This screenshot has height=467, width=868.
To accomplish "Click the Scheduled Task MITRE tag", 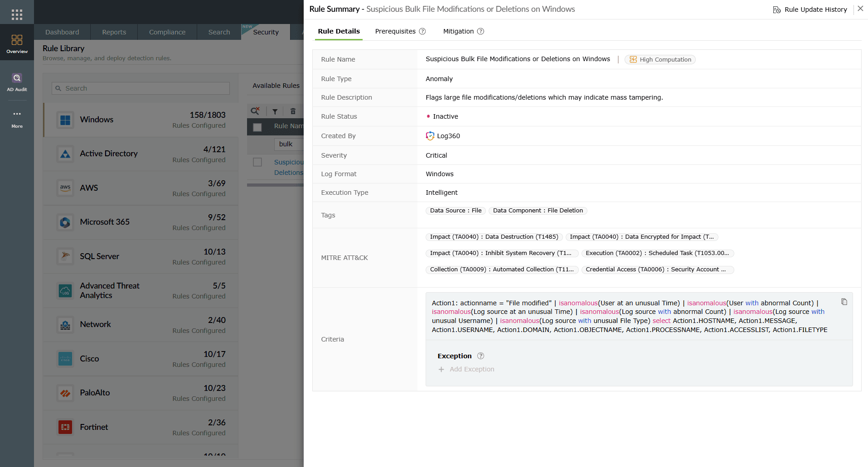I will click(x=657, y=253).
